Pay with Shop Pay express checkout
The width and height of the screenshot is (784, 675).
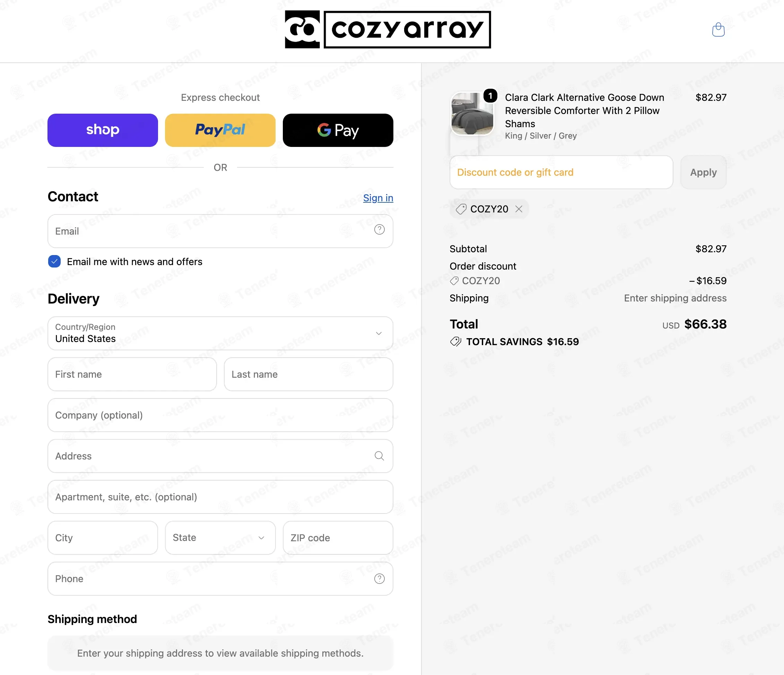tap(103, 130)
